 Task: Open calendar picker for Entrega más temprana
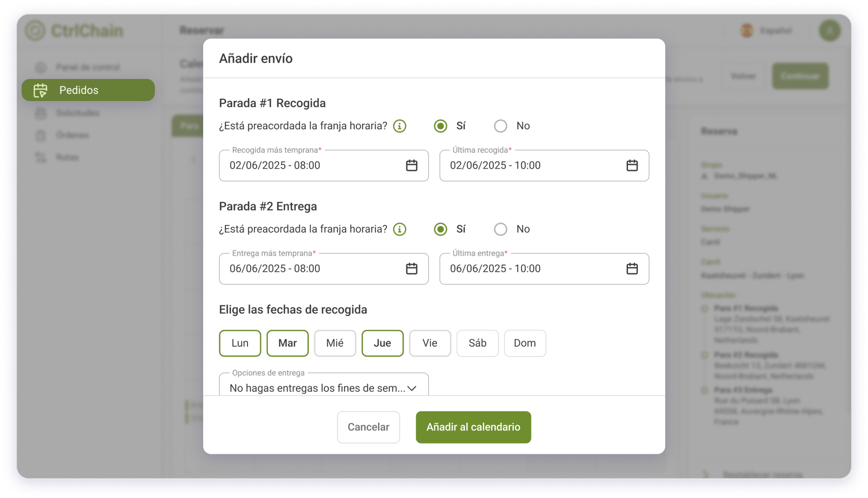(x=411, y=269)
